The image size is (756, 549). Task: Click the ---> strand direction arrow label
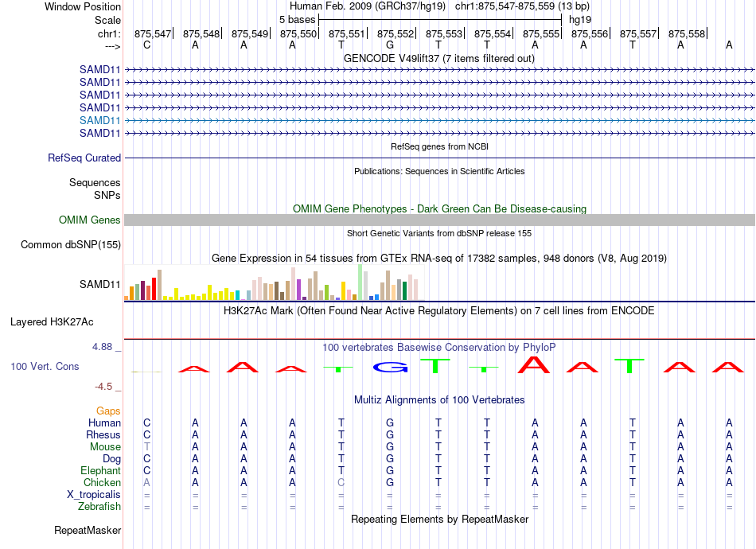pyautogui.click(x=112, y=46)
